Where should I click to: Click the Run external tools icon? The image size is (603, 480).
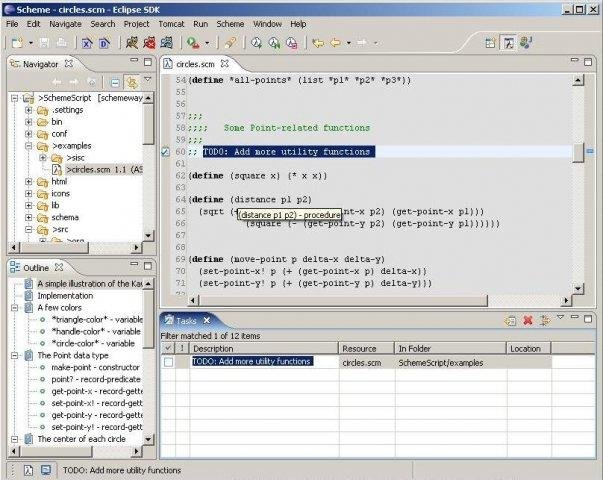click(193, 43)
